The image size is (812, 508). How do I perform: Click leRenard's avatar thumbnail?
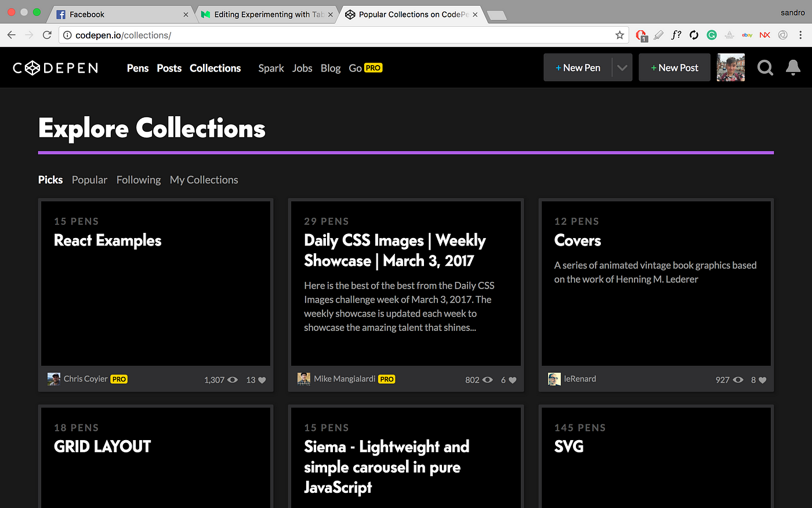coord(554,379)
